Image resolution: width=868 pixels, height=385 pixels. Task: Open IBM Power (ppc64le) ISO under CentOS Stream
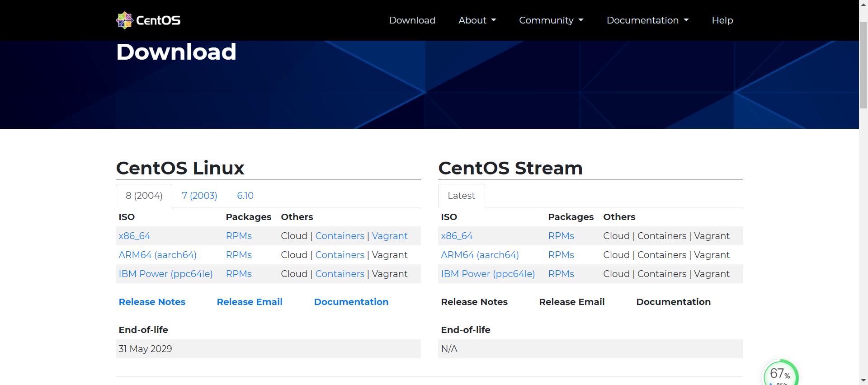tap(488, 274)
